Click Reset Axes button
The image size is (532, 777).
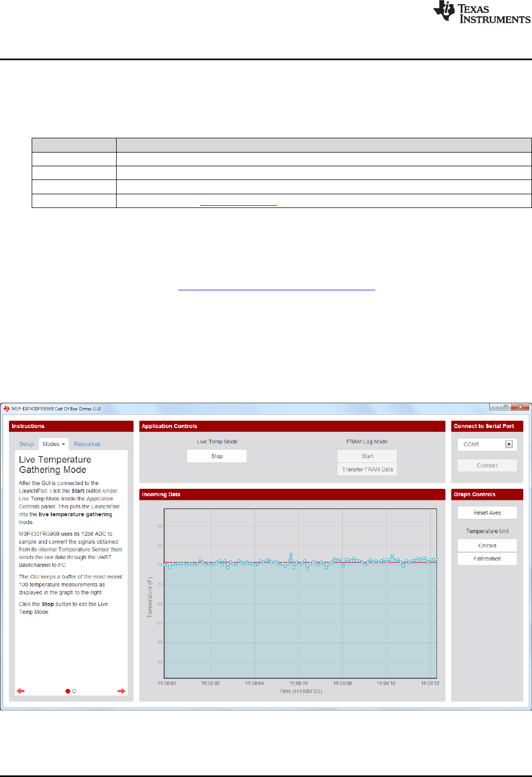[x=487, y=513]
